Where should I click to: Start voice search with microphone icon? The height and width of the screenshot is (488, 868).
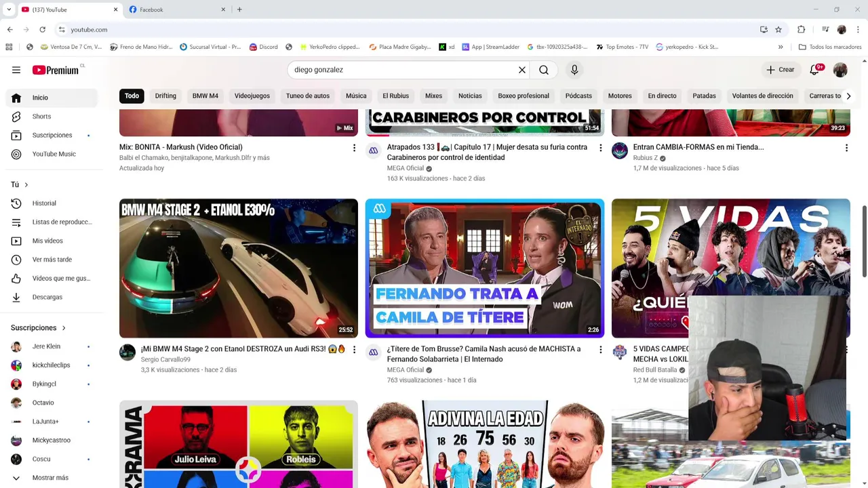pyautogui.click(x=574, y=70)
